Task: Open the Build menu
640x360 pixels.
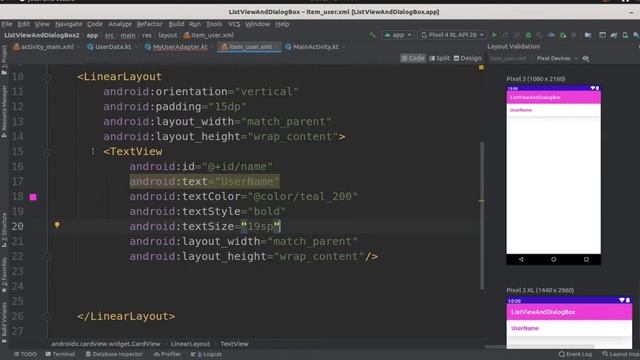Action: [x=176, y=24]
